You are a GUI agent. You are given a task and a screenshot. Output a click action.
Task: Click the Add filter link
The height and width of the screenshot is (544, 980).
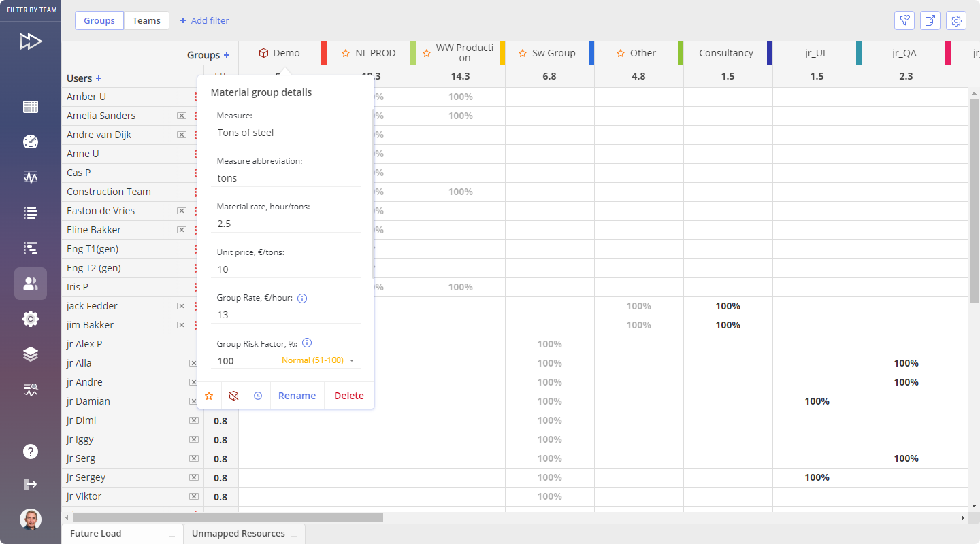(204, 20)
